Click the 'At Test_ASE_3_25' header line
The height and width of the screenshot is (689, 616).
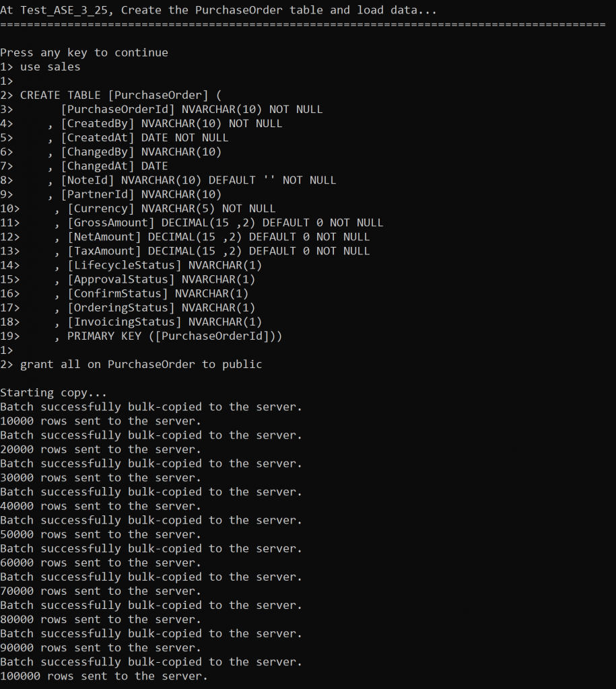[219, 10]
